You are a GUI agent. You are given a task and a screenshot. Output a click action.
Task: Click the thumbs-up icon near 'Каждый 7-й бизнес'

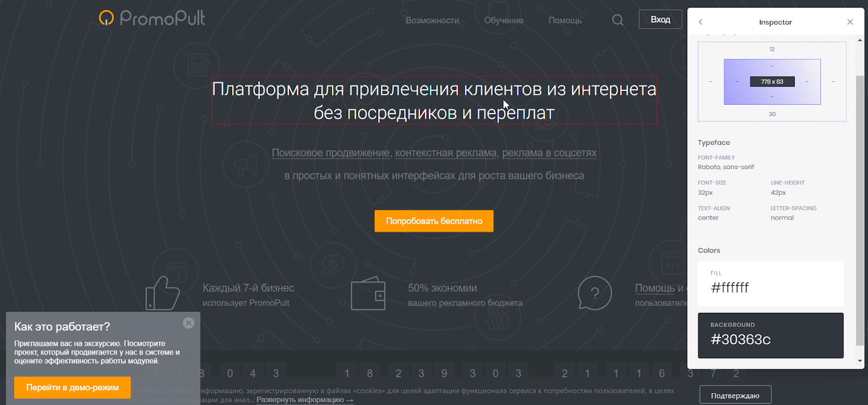tap(162, 293)
